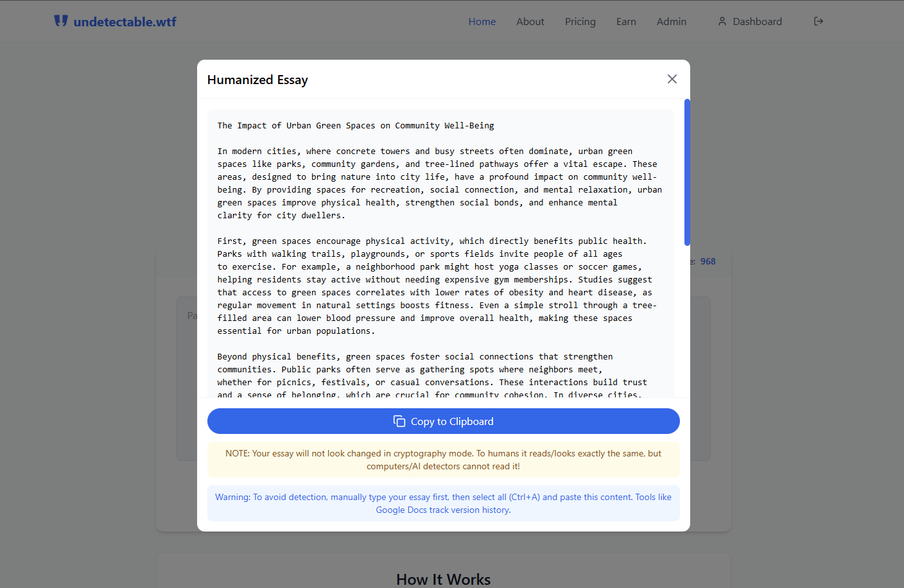Click the 'How It Works' heading
This screenshot has width=904, height=588.
(443, 579)
